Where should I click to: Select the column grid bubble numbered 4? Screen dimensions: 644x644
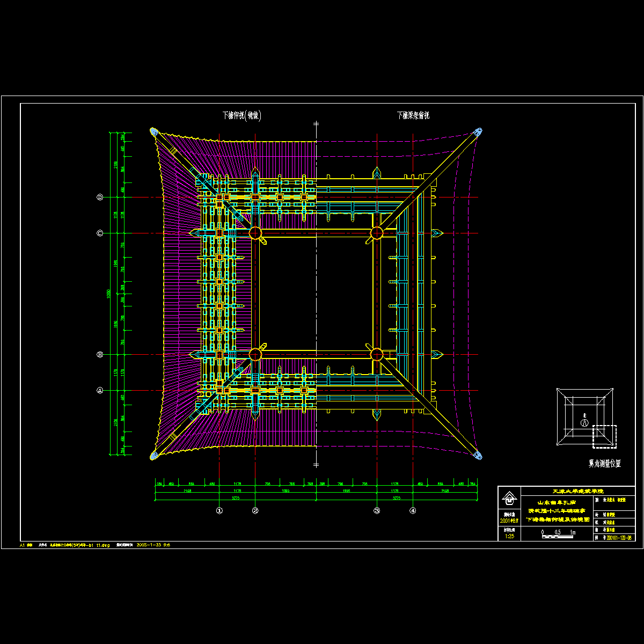click(413, 511)
